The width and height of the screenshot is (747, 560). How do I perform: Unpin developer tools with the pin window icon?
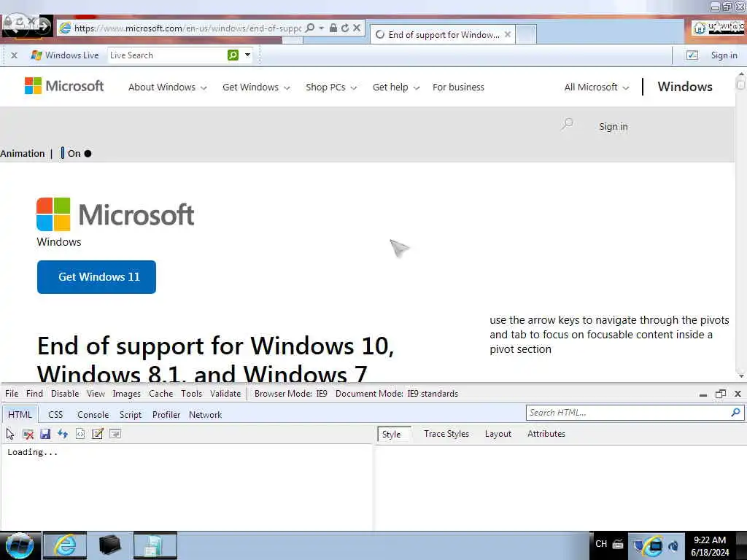click(x=720, y=394)
